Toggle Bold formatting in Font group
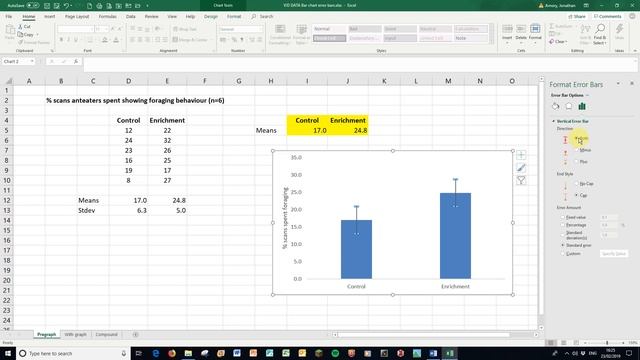 [x=61, y=40]
